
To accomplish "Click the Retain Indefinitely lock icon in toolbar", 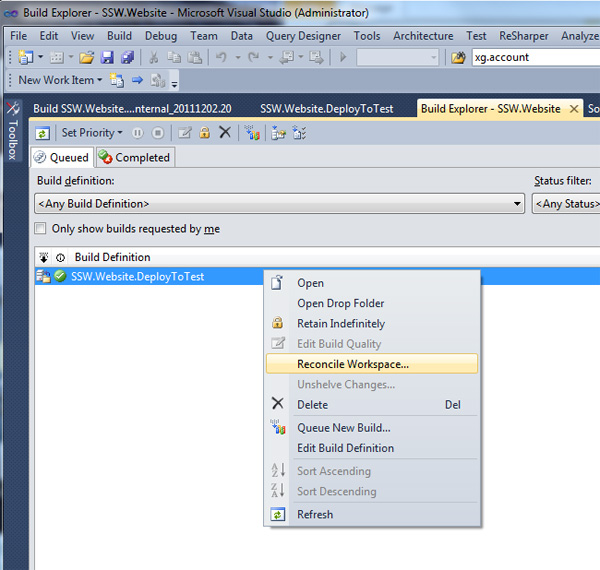I will click(204, 132).
